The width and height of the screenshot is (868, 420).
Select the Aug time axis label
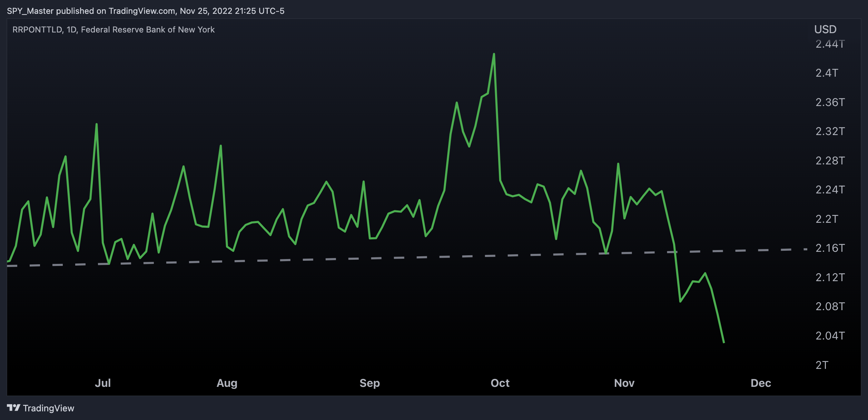click(x=227, y=383)
